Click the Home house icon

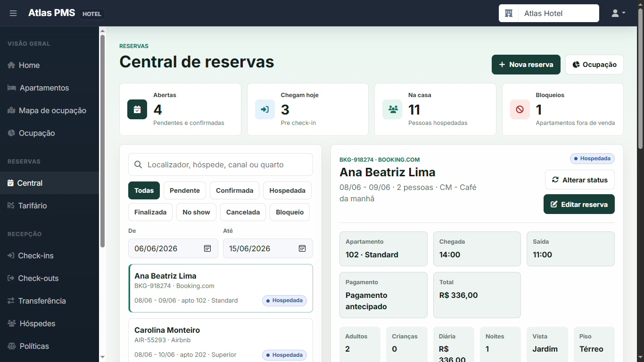coord(11,65)
